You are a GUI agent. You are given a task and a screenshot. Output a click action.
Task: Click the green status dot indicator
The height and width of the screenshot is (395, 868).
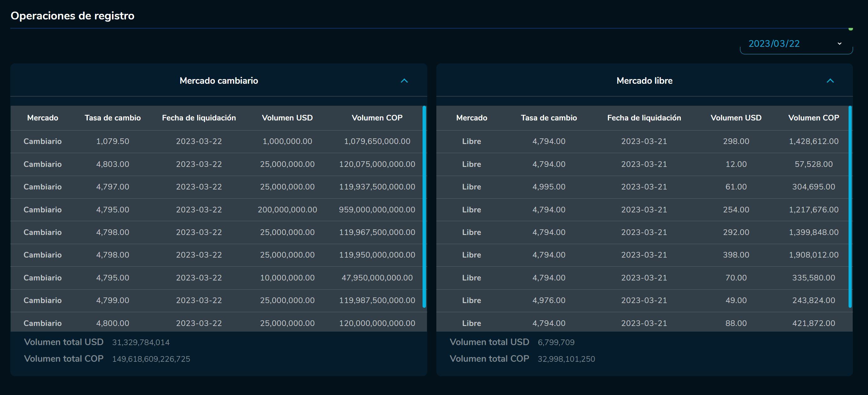point(850,29)
